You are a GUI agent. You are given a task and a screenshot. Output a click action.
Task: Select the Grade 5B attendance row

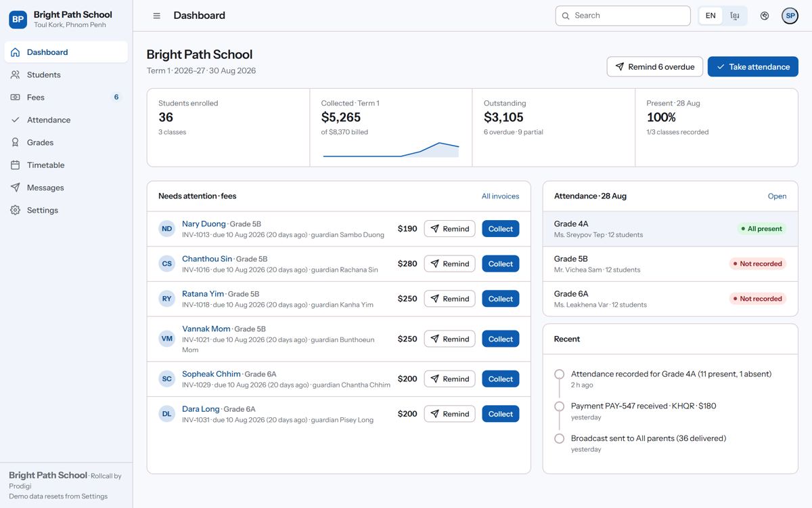pos(671,264)
